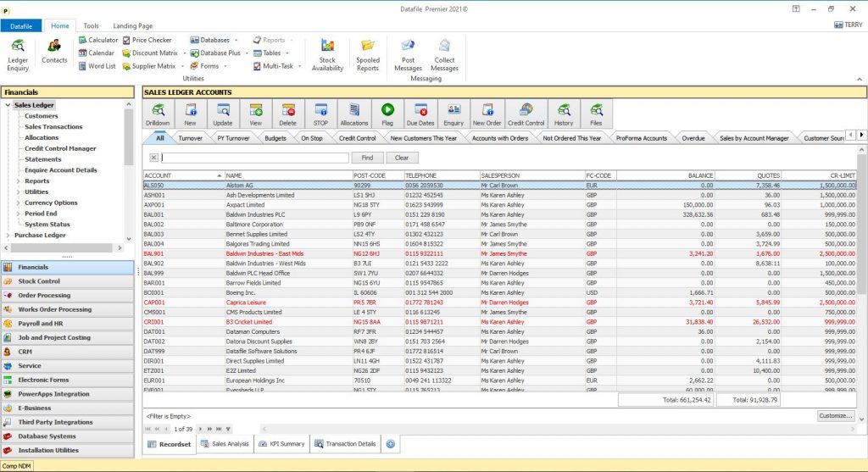Screen dimensions: 868x472
Task: Open the Due Dates toolbar icon
Action: tap(420, 114)
